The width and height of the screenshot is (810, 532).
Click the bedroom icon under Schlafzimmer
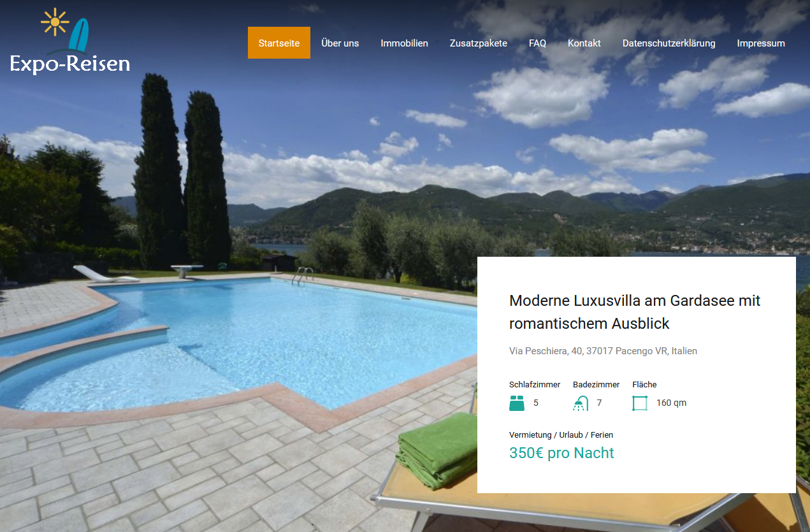517,403
